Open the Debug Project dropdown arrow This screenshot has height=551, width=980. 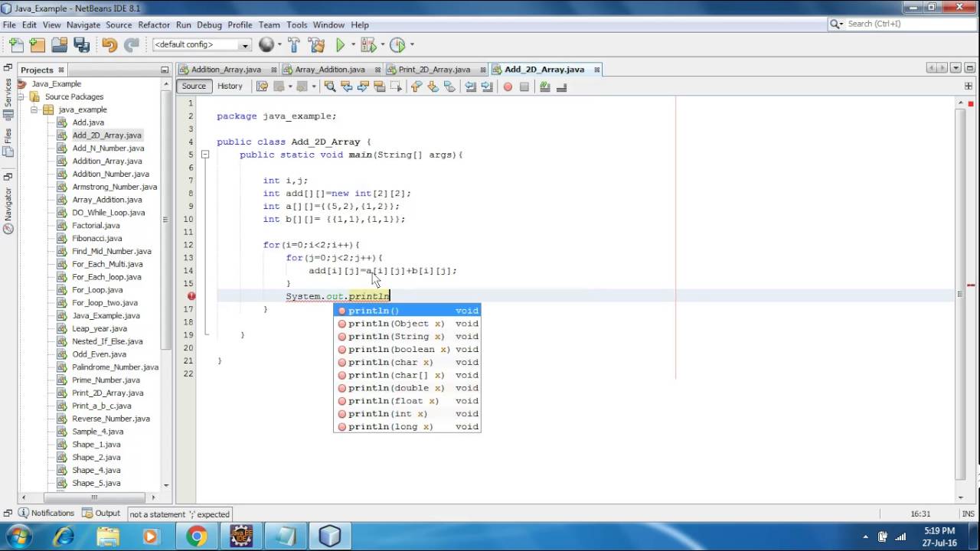[x=381, y=45]
